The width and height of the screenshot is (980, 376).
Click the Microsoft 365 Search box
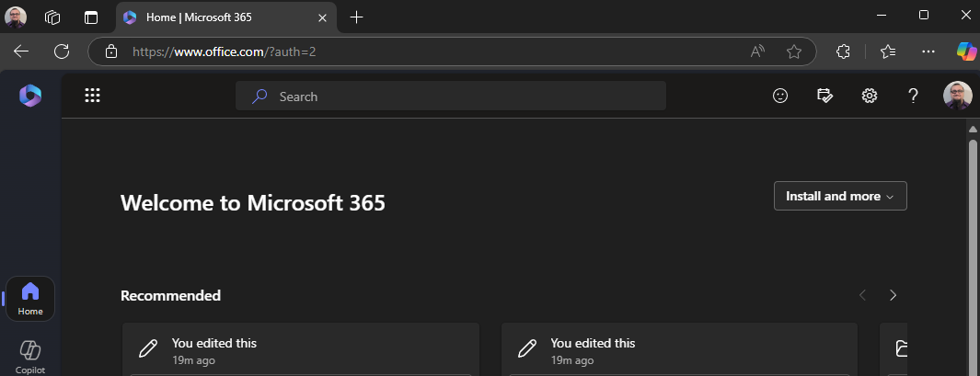pyautogui.click(x=451, y=96)
